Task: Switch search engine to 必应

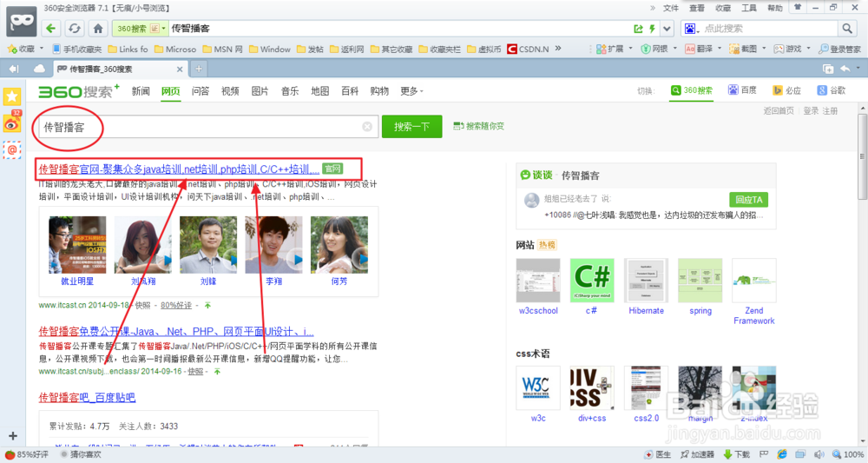Action: click(x=787, y=90)
